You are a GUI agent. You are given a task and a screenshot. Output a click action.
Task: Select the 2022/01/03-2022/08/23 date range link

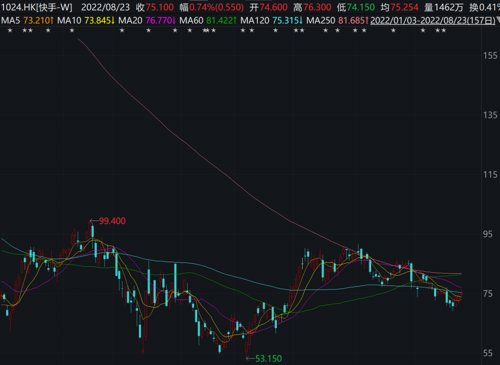432,21
